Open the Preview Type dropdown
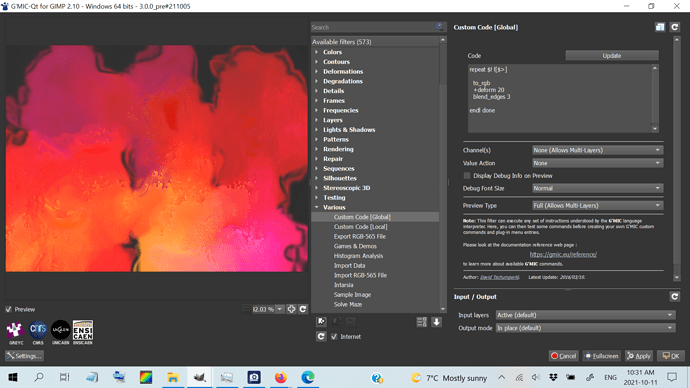The image size is (690, 388). tap(597, 205)
